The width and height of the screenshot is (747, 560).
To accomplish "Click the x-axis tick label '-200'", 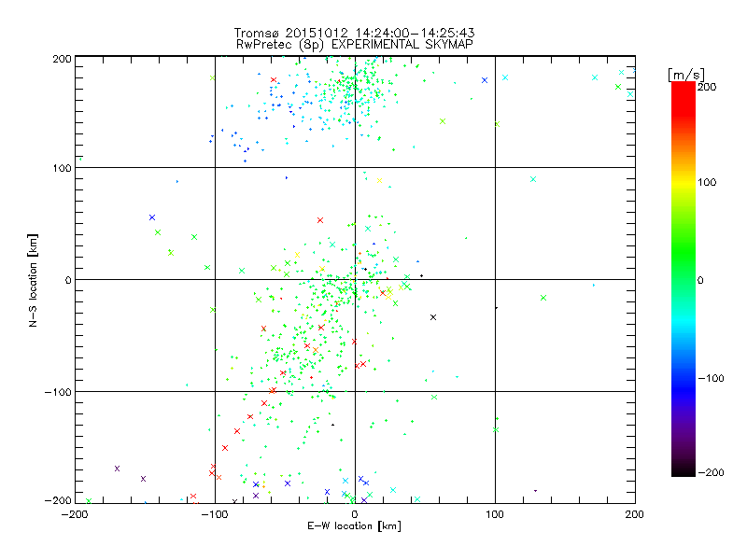I will pyautogui.click(x=75, y=514).
